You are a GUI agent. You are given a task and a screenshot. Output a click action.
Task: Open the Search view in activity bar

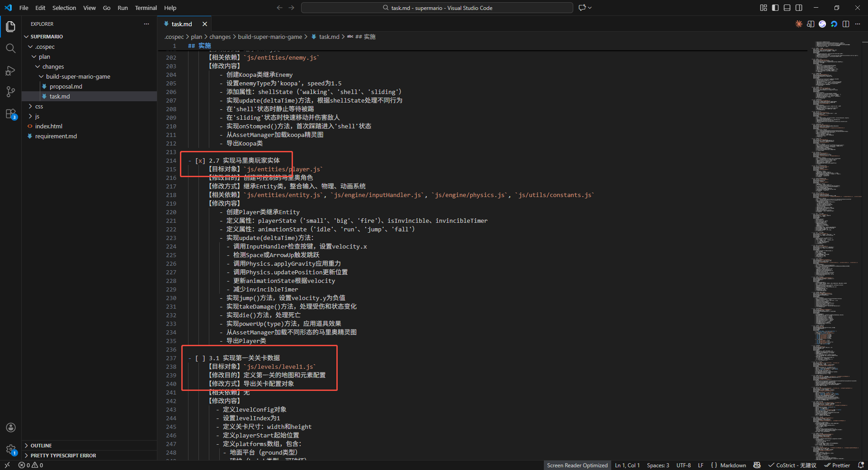point(10,48)
